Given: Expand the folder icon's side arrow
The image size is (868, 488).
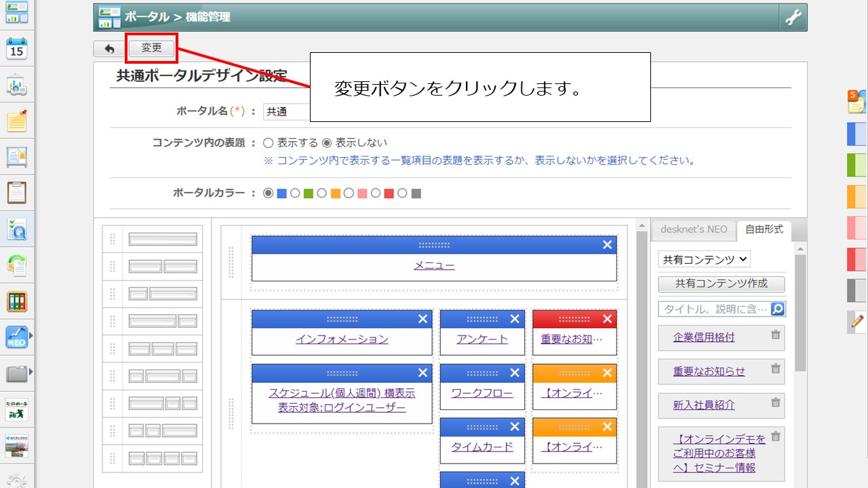Looking at the screenshot, I should click(x=31, y=371).
